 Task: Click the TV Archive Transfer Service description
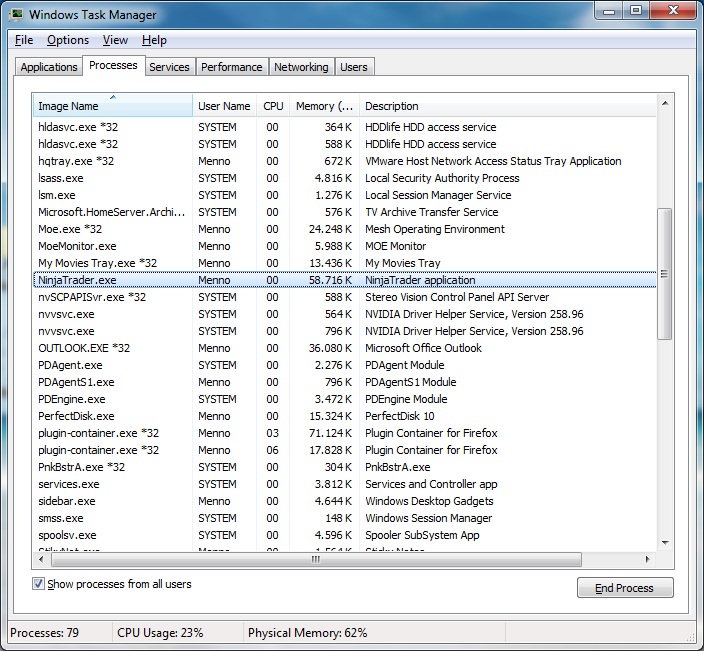(431, 212)
